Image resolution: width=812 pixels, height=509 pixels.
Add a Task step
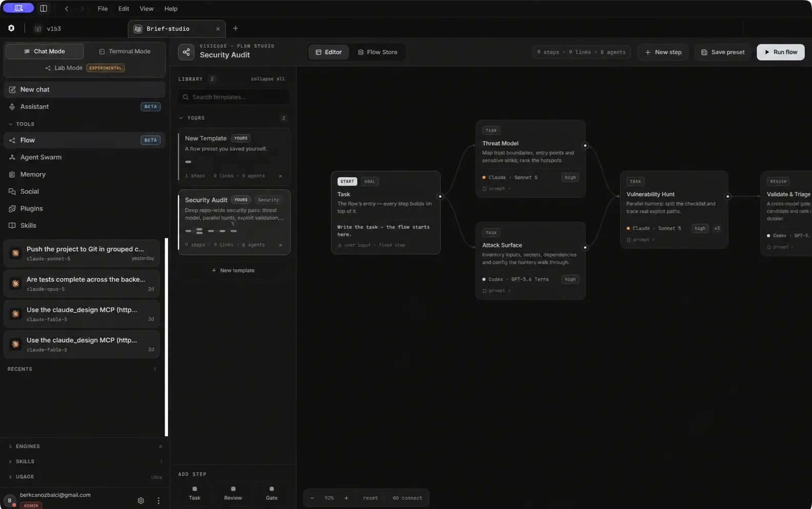pos(194,493)
